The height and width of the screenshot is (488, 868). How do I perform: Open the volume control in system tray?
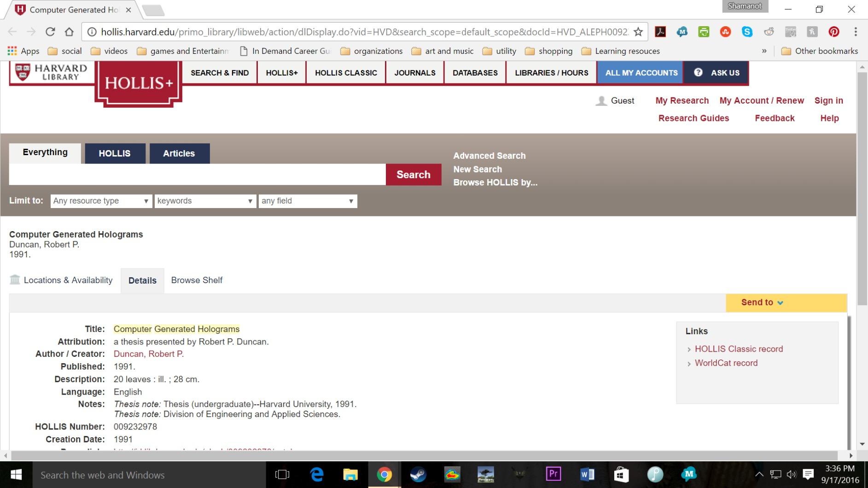792,475
